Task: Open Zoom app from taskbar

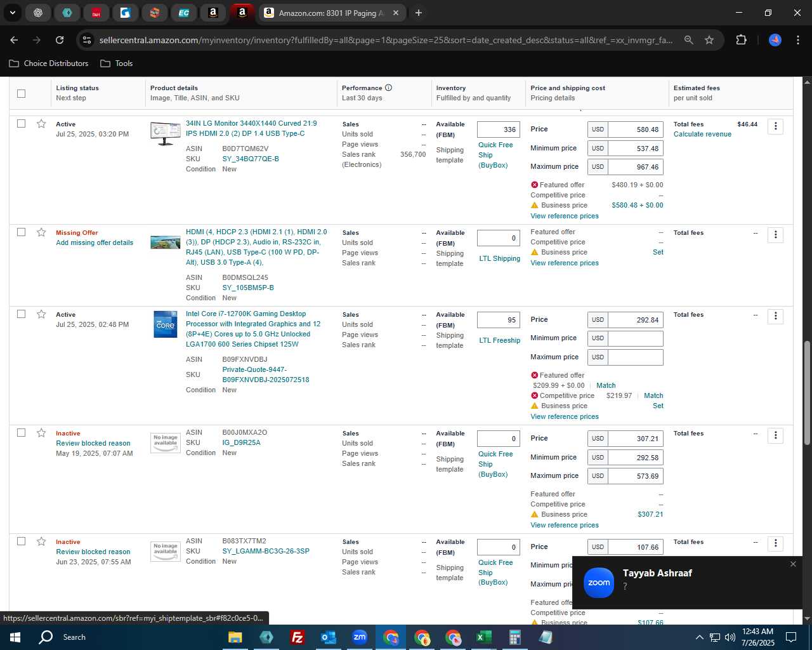Action: click(x=360, y=637)
